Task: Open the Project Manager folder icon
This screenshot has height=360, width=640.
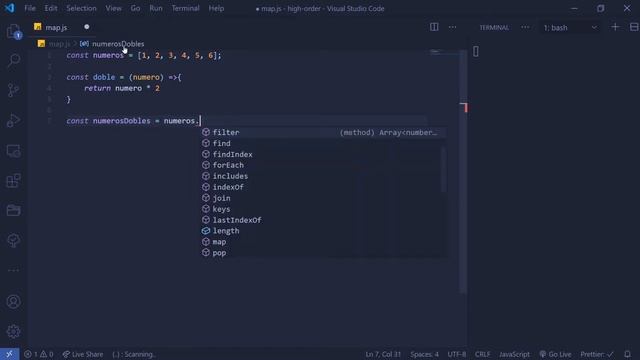Action: pos(13,210)
